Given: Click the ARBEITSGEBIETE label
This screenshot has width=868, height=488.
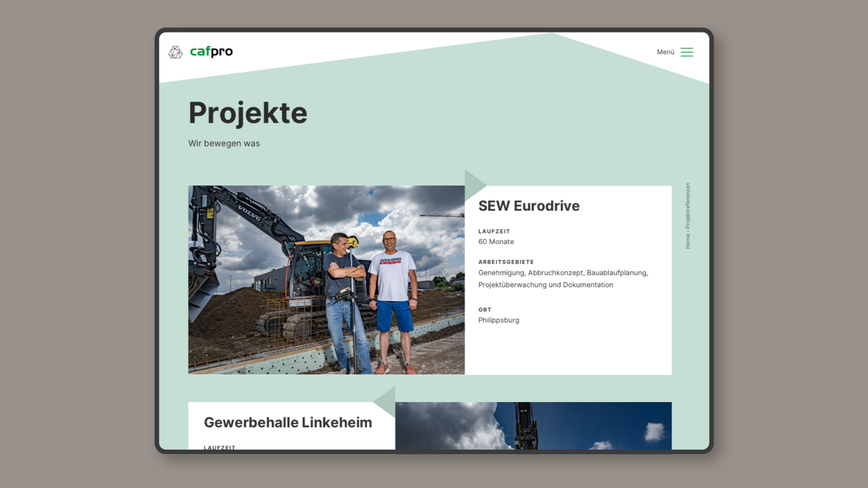Looking at the screenshot, I should click(506, 262).
